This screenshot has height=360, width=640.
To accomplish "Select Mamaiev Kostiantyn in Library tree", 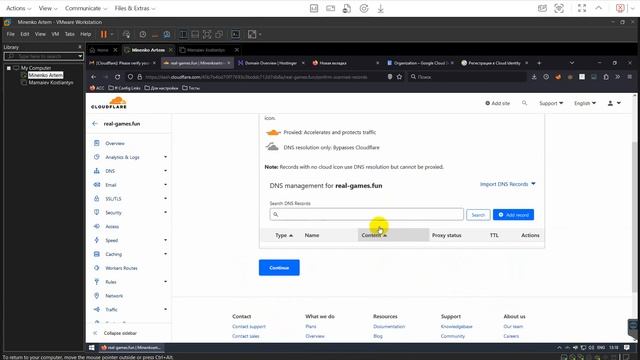I will click(x=51, y=82).
